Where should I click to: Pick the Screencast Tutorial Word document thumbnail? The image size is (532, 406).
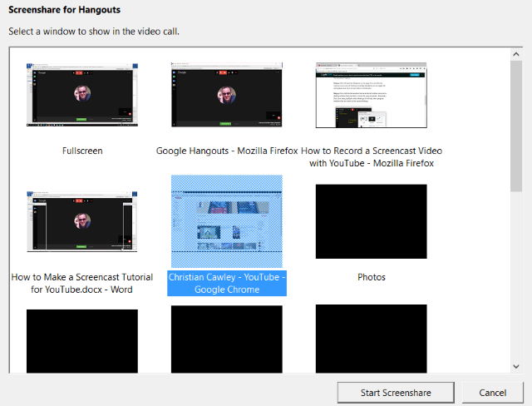click(x=82, y=221)
